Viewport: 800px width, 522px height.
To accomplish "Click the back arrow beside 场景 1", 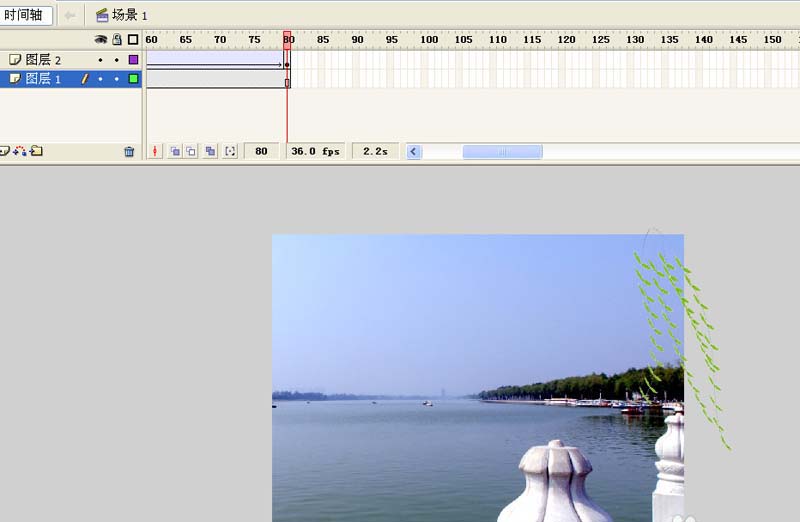I will pos(70,16).
